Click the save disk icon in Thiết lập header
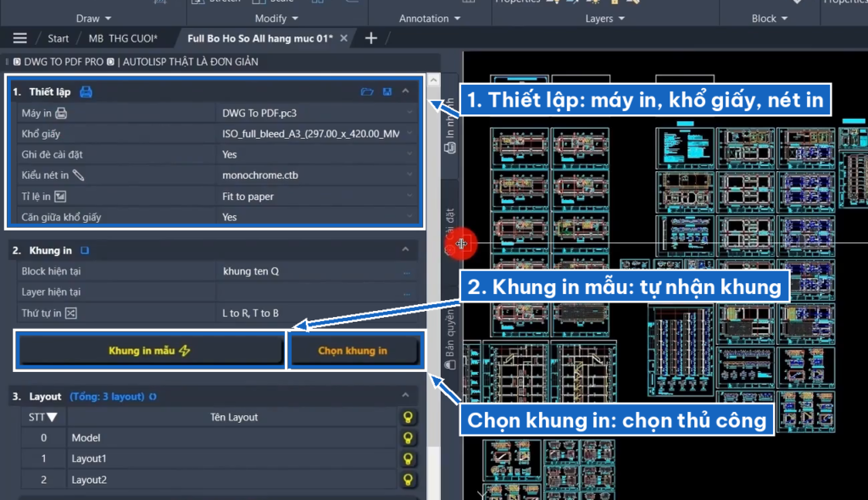Screen dimensions: 868x500 click(387, 92)
